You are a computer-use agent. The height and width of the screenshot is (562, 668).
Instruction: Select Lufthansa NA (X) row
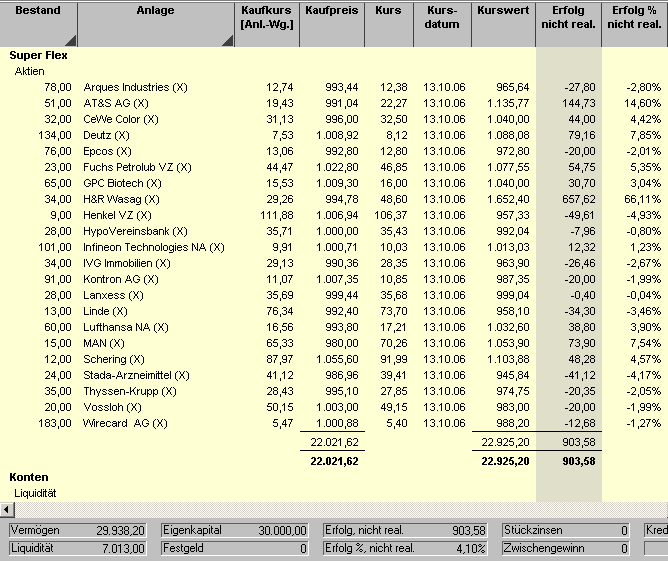pyautogui.click(x=334, y=327)
